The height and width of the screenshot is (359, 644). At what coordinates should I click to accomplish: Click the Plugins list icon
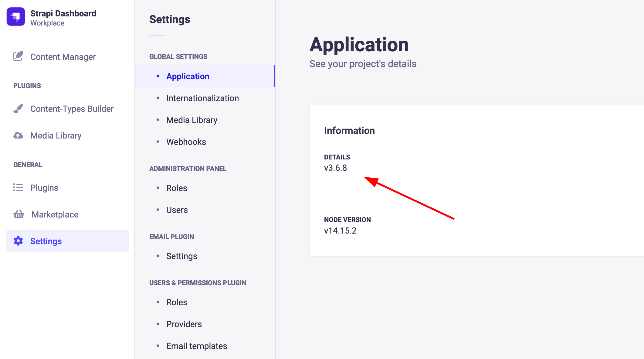tap(18, 187)
